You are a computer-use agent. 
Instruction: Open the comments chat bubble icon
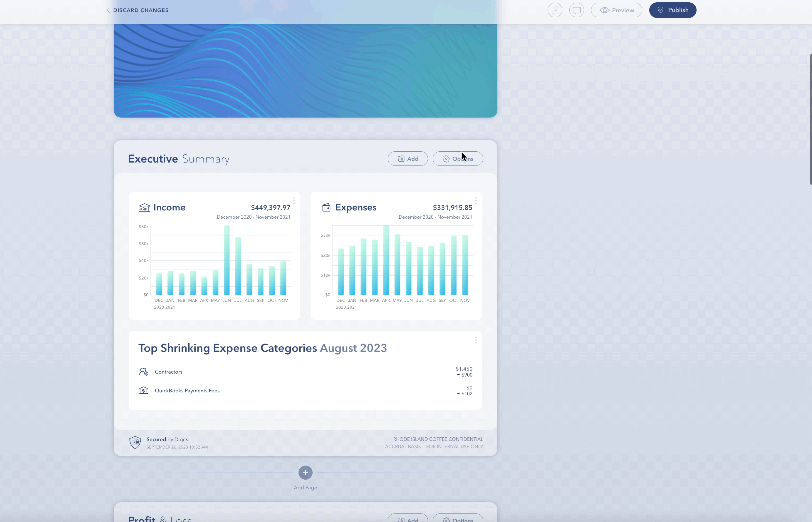pyautogui.click(x=577, y=10)
